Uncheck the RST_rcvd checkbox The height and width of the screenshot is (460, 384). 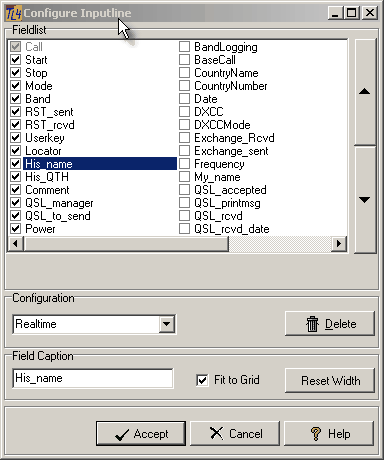click(16, 125)
